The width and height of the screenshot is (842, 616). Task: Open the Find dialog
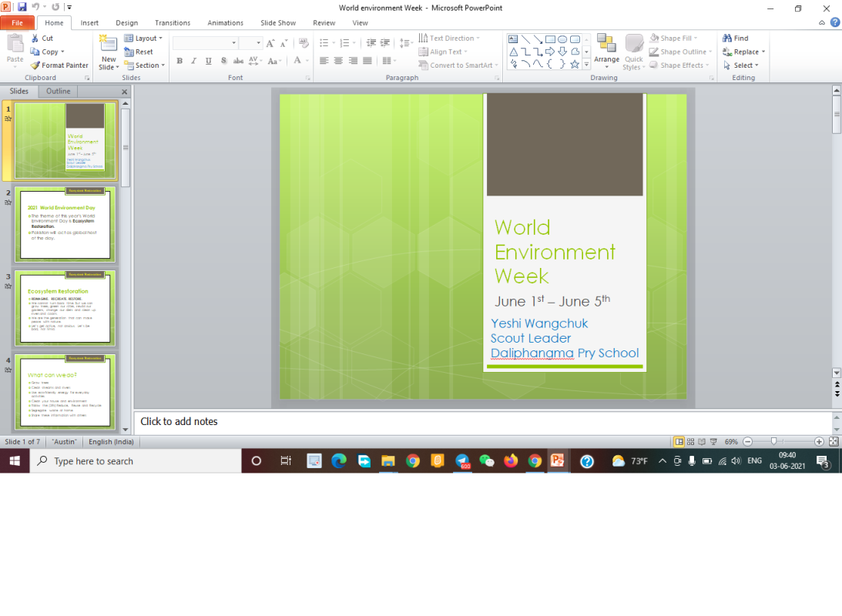coord(737,37)
